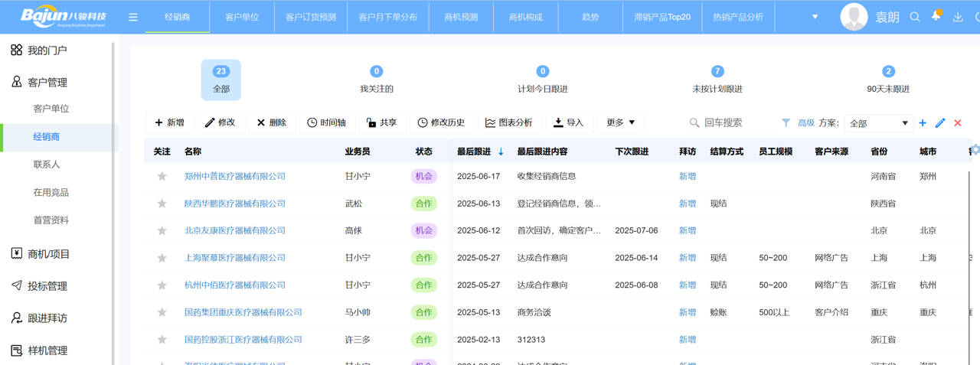
Task: Open the search magnifier in top bar
Action: click(x=914, y=17)
